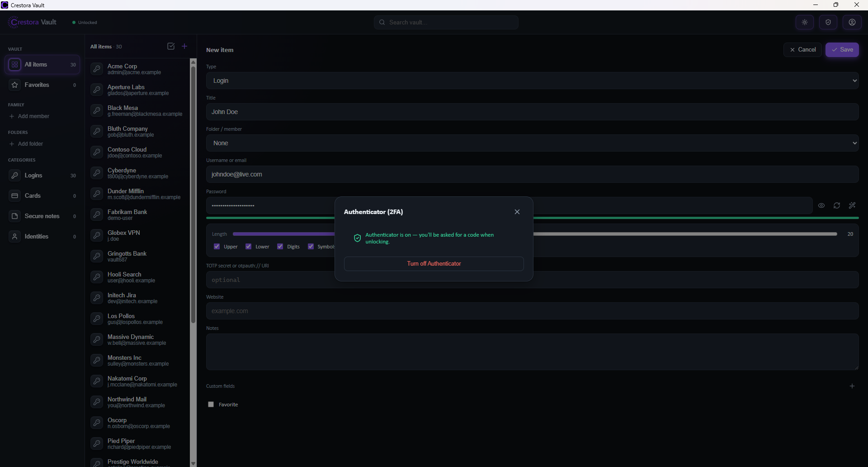The image size is (868, 467).
Task: Click the key icon beside Black Mesa
Action: click(x=97, y=110)
